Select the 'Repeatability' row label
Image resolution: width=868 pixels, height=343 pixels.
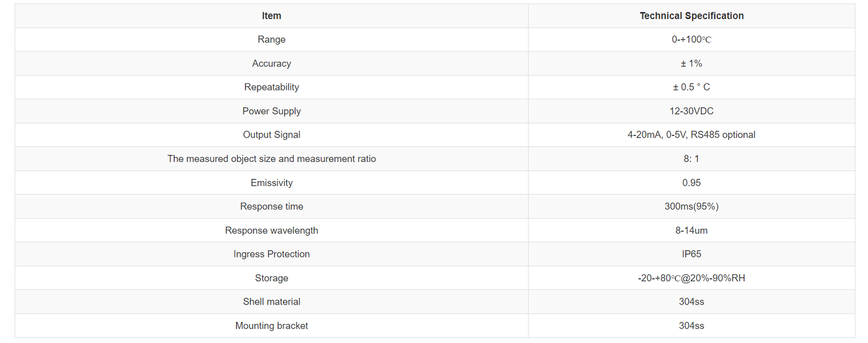(271, 87)
